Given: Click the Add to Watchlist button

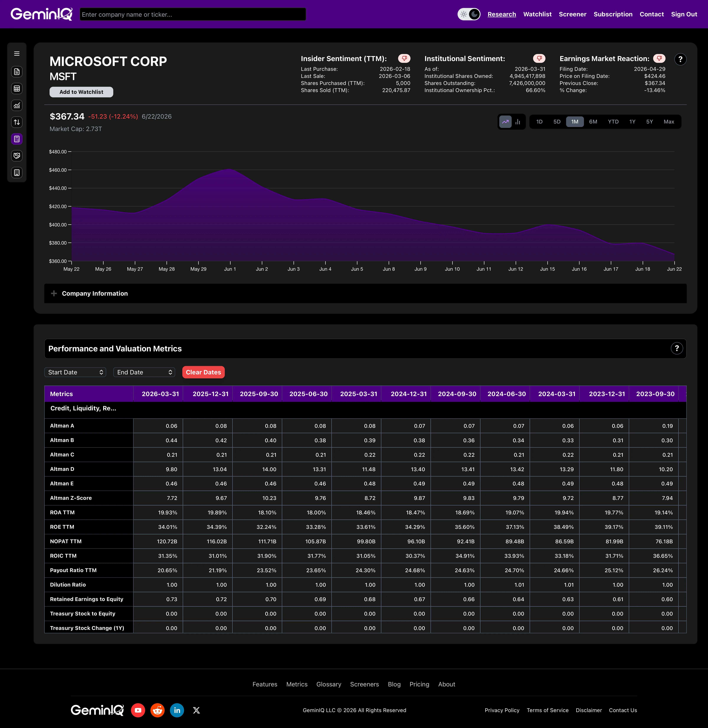Looking at the screenshot, I should (x=81, y=92).
